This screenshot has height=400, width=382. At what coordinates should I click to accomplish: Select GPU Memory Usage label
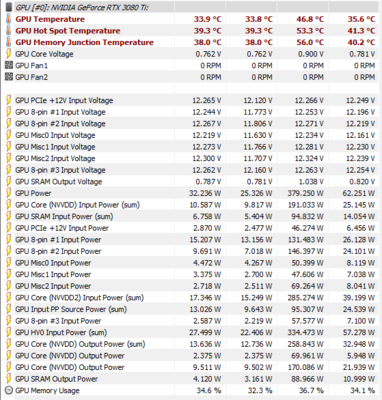(47, 390)
